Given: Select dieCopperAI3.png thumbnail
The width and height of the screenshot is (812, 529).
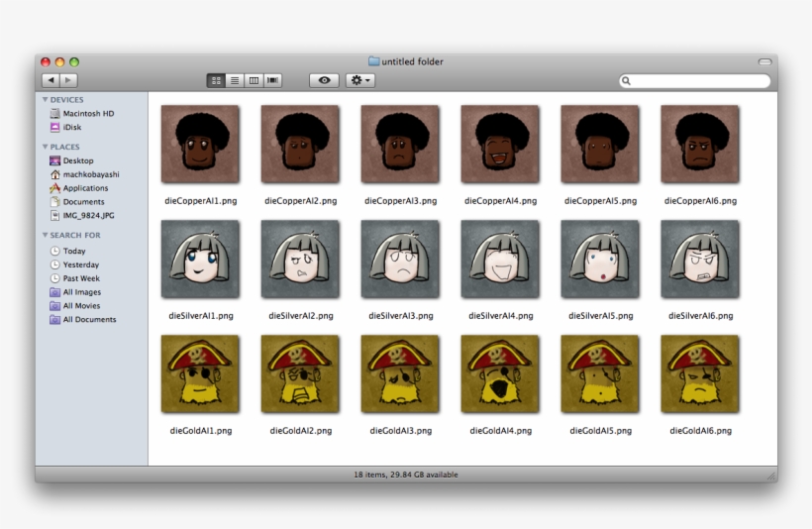Looking at the screenshot, I should 400,144.
